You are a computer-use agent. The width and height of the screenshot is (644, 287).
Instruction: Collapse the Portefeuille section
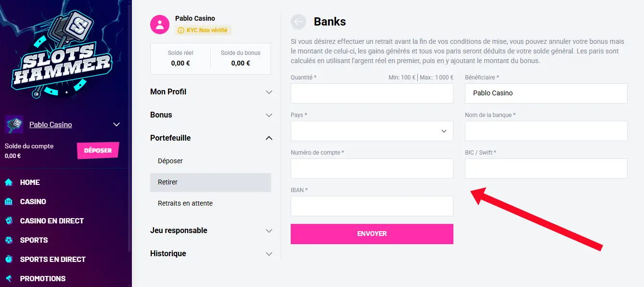click(269, 138)
